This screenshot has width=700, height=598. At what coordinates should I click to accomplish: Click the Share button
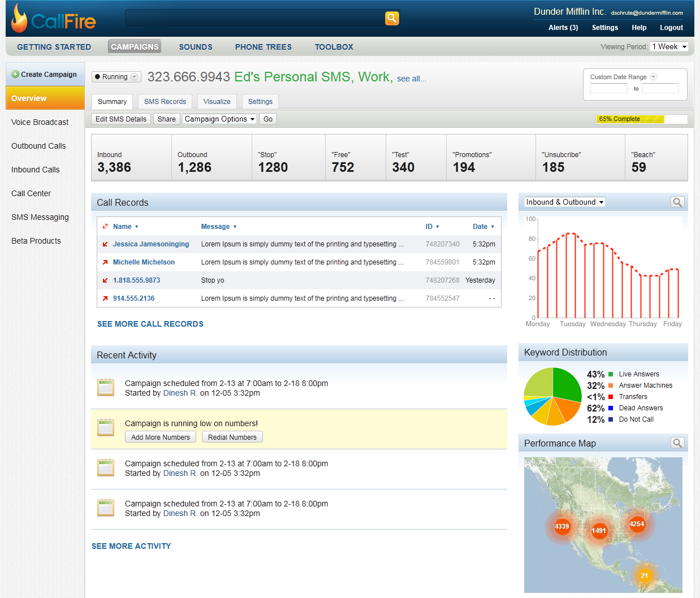[167, 119]
